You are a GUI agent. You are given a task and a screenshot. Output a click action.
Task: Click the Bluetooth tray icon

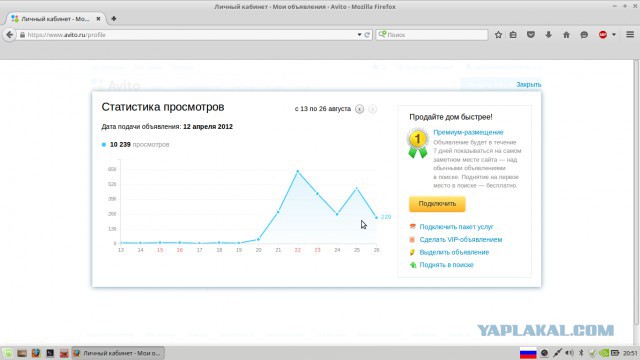(581, 353)
